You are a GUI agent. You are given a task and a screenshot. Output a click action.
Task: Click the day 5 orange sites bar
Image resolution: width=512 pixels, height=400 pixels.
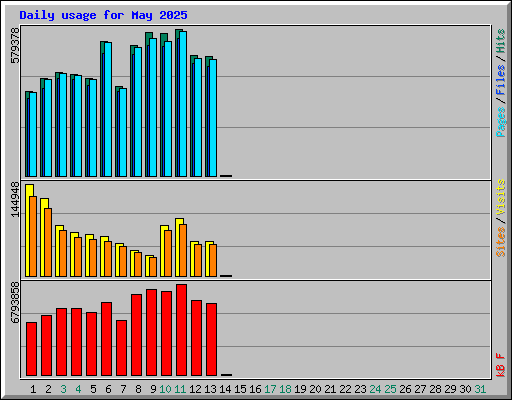click(93, 258)
